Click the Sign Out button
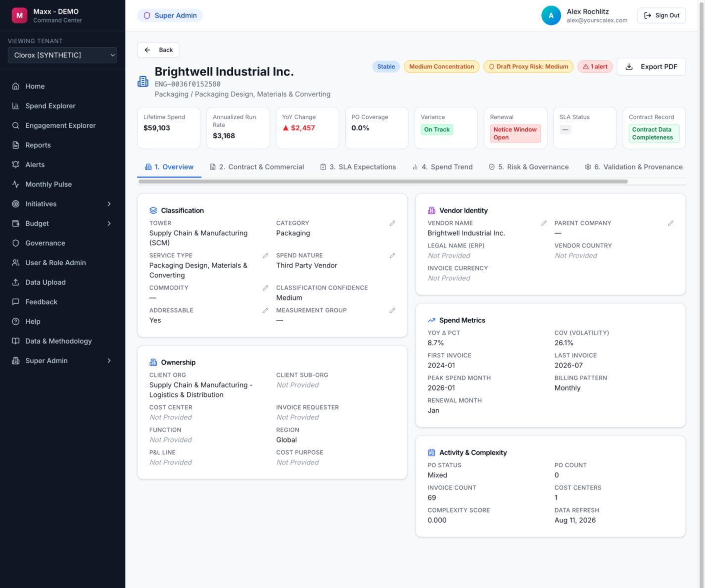 (x=661, y=15)
